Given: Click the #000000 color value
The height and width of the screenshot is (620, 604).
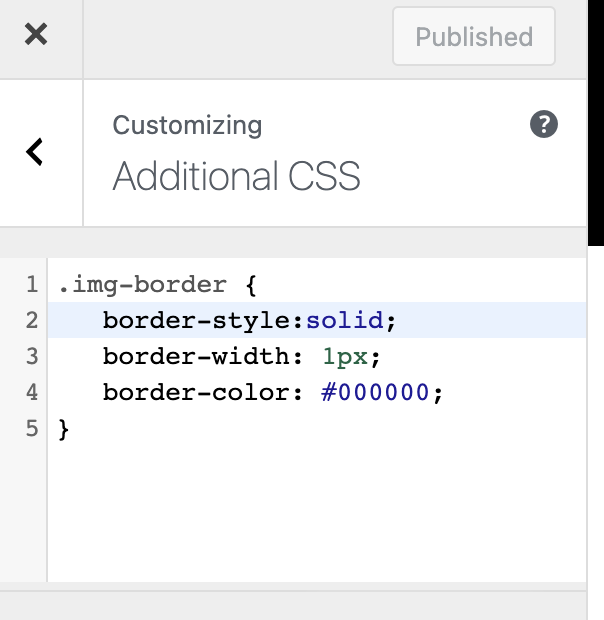Looking at the screenshot, I should click(x=376, y=393).
